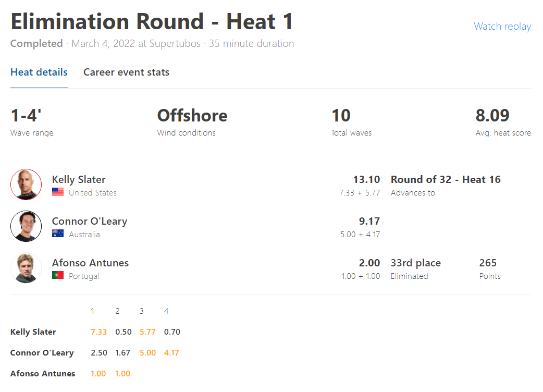Click Connor O'Leary's 9.17 heat total
The height and width of the screenshot is (392, 543).
(369, 221)
